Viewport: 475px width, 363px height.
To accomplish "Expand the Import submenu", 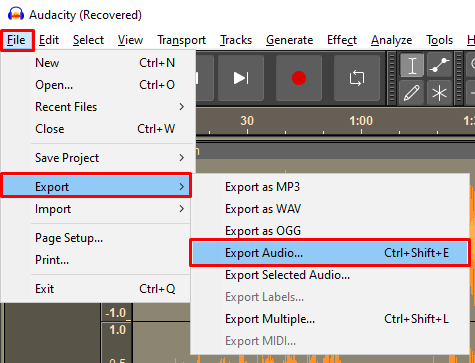I will pyautogui.click(x=97, y=209).
